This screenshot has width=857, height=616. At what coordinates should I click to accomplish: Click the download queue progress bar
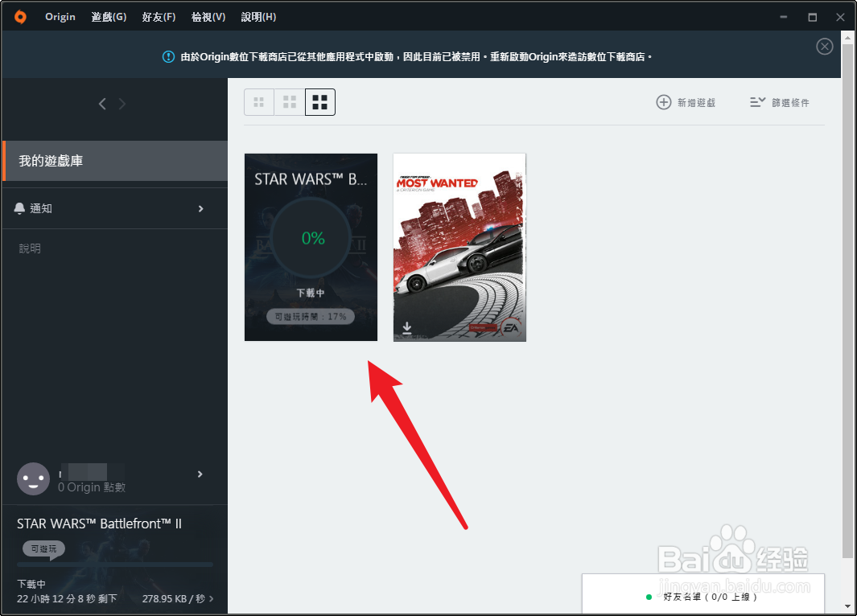tap(115, 565)
